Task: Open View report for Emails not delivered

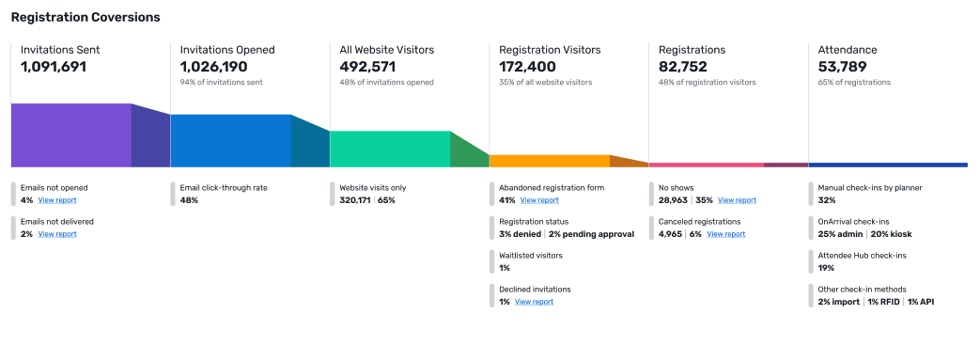Action: tap(57, 234)
